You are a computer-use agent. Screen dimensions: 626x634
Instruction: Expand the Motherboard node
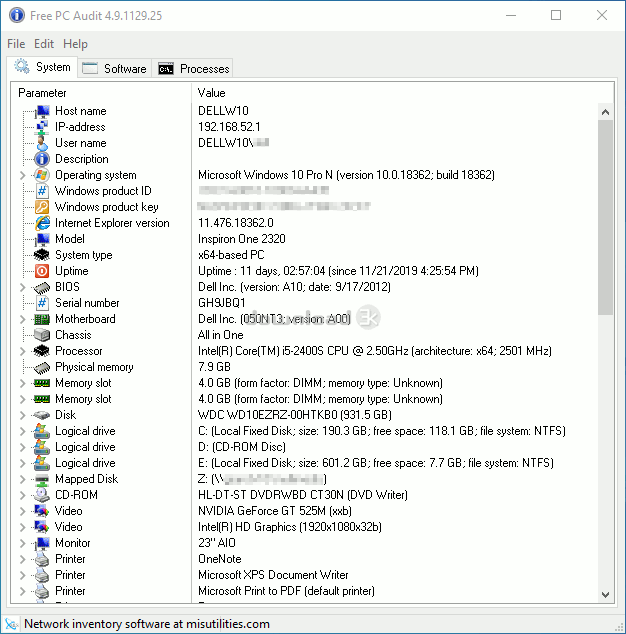23,319
